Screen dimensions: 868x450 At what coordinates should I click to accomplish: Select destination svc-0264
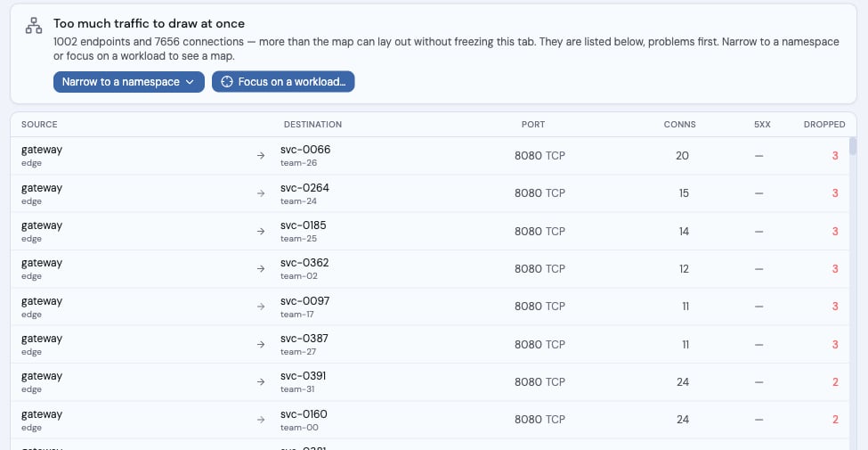coord(305,188)
